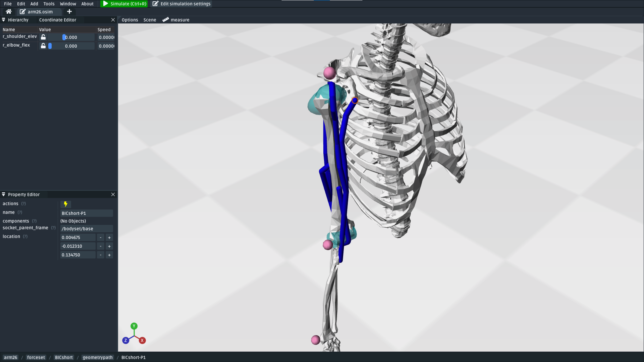644x362 pixels.
Task: Collapse the Hierarchy panel via its chevron
Action: click(4, 20)
